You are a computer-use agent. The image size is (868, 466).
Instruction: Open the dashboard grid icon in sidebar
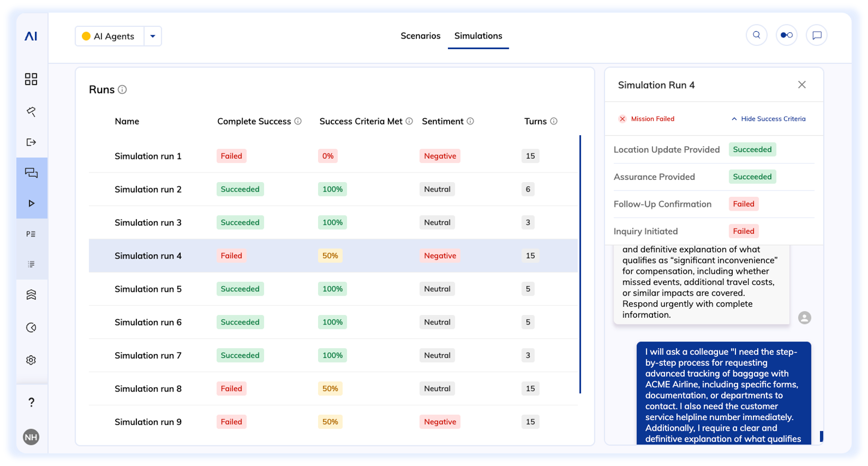click(x=31, y=79)
